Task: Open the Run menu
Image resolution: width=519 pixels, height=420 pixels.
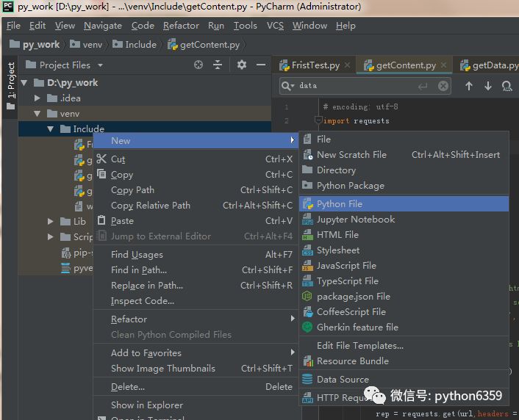Action: point(216,26)
